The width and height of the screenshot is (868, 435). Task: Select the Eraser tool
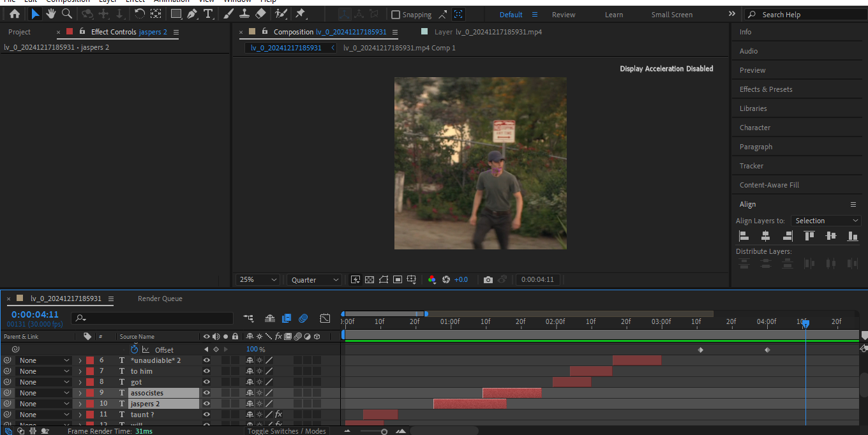coord(260,14)
